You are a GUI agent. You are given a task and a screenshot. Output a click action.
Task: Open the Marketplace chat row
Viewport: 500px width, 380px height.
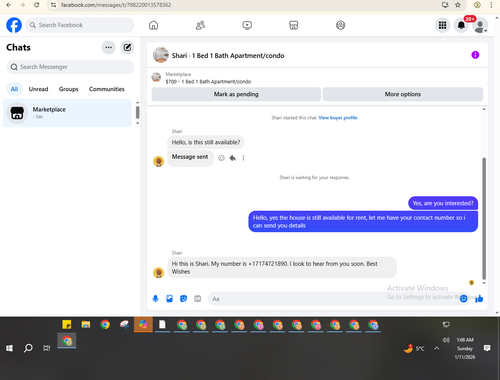[67, 113]
